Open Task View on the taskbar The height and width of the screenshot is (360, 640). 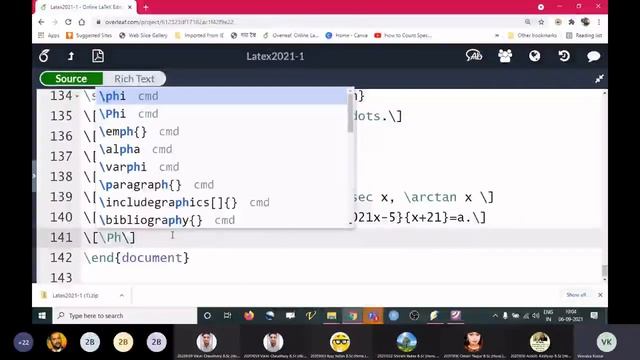(228, 316)
